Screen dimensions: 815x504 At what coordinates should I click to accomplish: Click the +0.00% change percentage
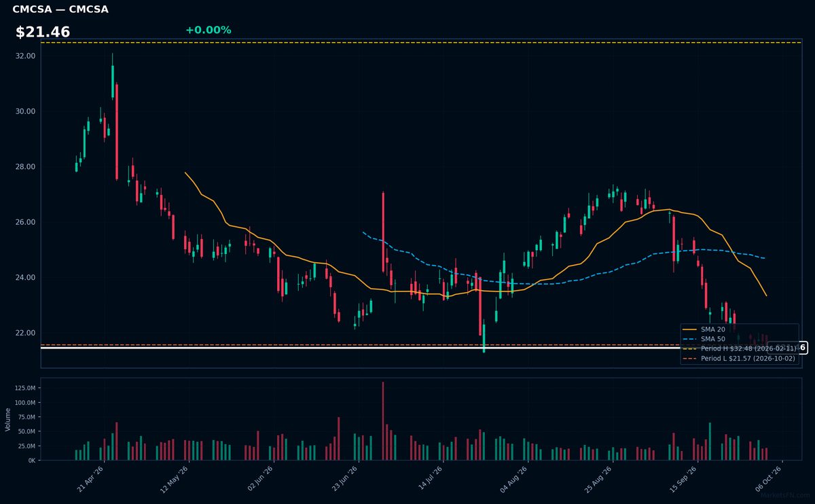pyautogui.click(x=208, y=30)
